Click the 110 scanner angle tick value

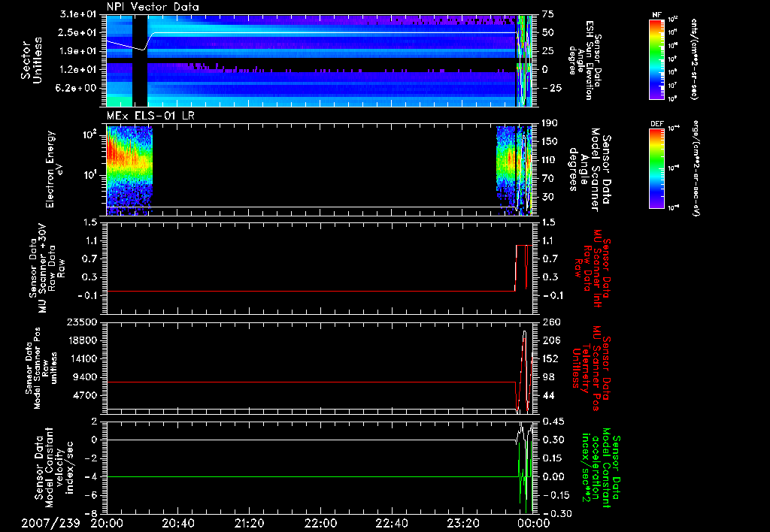pyautogui.click(x=550, y=160)
